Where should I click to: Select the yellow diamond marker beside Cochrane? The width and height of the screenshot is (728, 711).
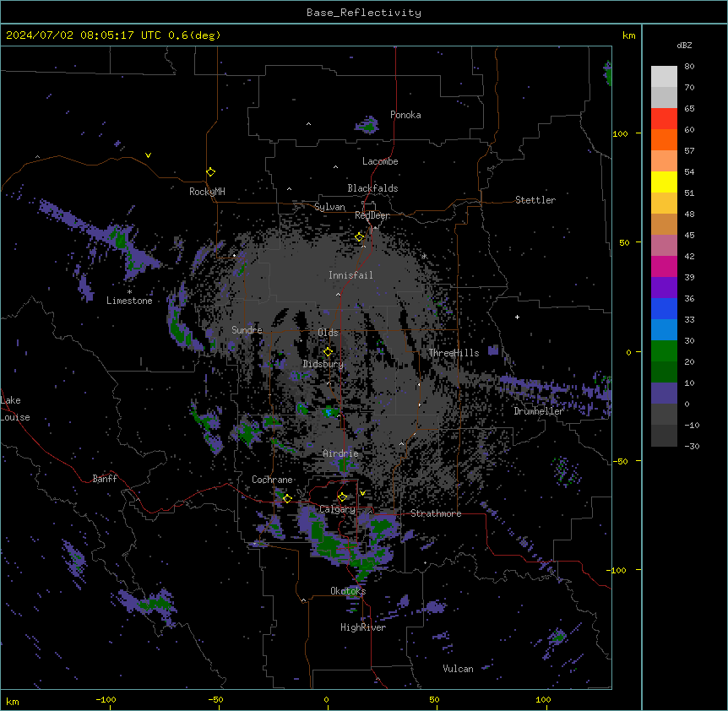[x=287, y=498]
